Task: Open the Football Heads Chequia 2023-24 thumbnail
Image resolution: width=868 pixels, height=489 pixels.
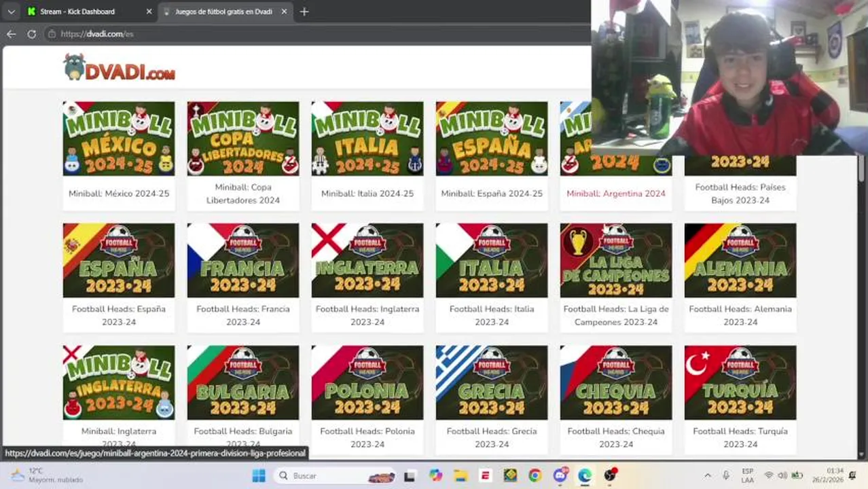Action: pos(616,382)
